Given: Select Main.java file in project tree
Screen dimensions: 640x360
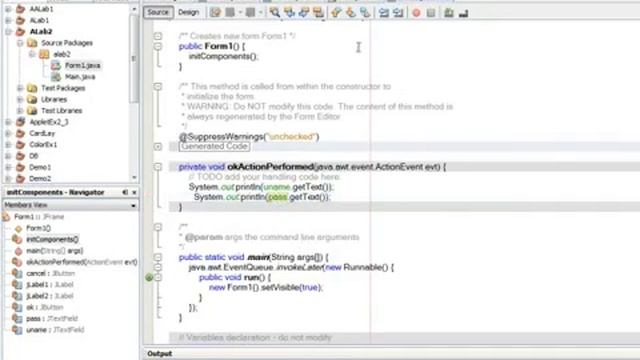Looking at the screenshot, I should 80,77.
